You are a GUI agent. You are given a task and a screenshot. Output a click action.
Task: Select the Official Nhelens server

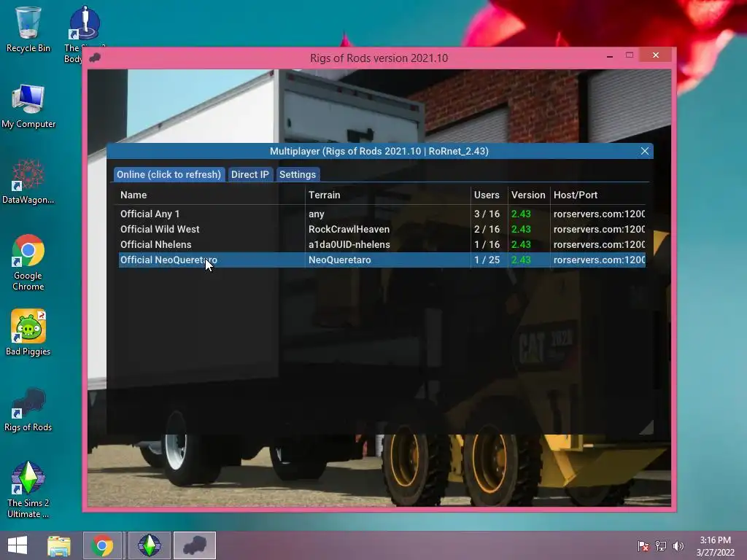(382, 244)
